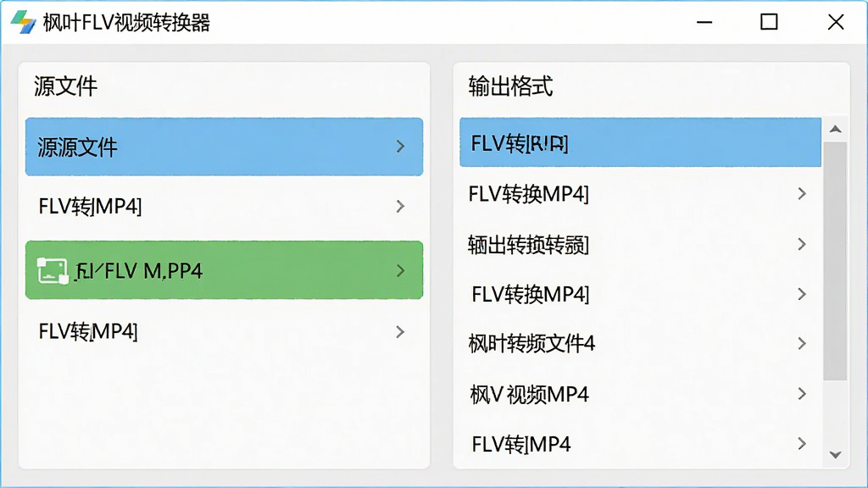Select the highlighted blue FLV转 output item
The image size is (868, 488).
(641, 142)
